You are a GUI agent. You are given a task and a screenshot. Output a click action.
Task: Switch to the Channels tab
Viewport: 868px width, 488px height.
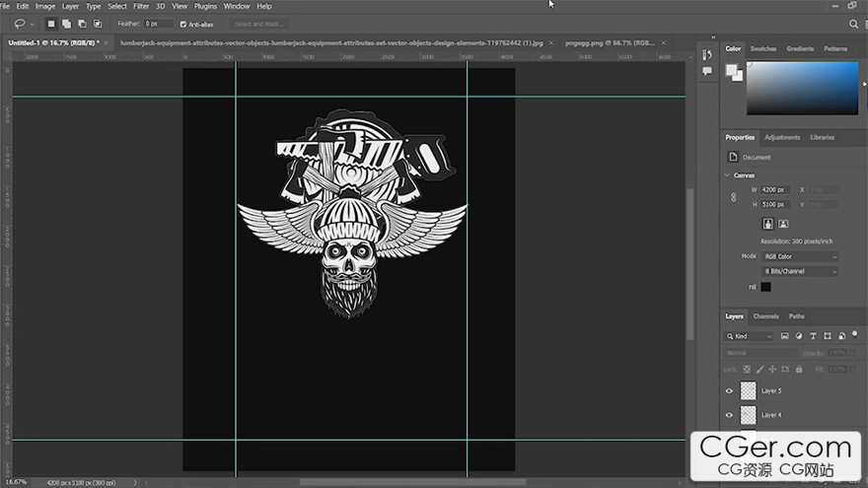pyautogui.click(x=765, y=316)
